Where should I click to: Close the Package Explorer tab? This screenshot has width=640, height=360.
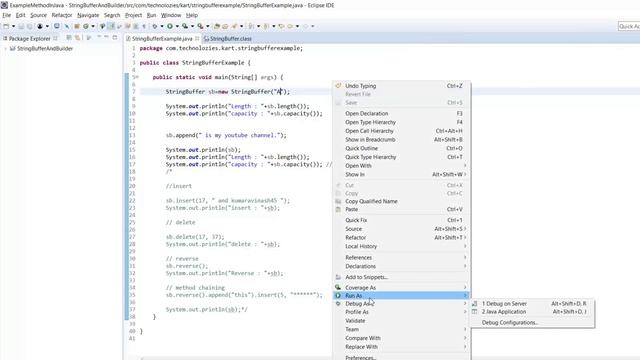[x=55, y=38]
